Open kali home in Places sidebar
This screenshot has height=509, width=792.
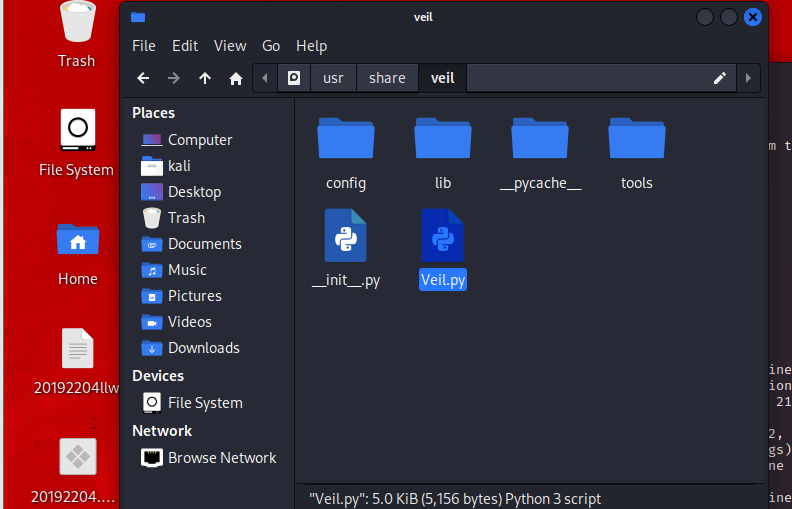[166, 166]
